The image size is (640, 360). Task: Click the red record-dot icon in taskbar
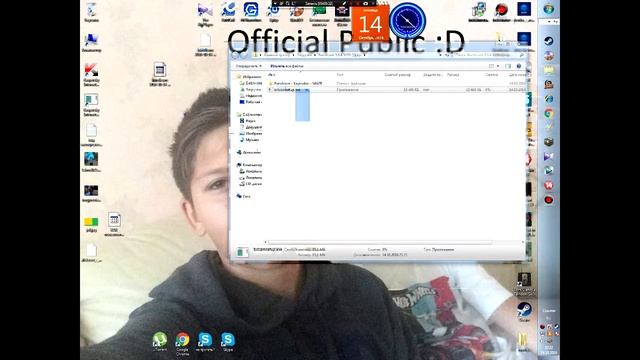(549, 200)
